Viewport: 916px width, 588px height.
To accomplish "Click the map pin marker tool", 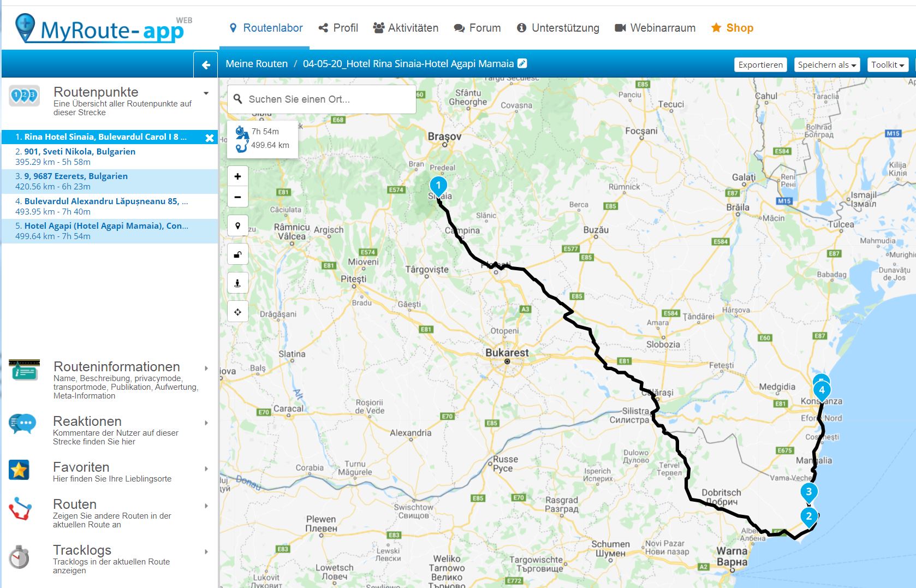I will [x=237, y=225].
